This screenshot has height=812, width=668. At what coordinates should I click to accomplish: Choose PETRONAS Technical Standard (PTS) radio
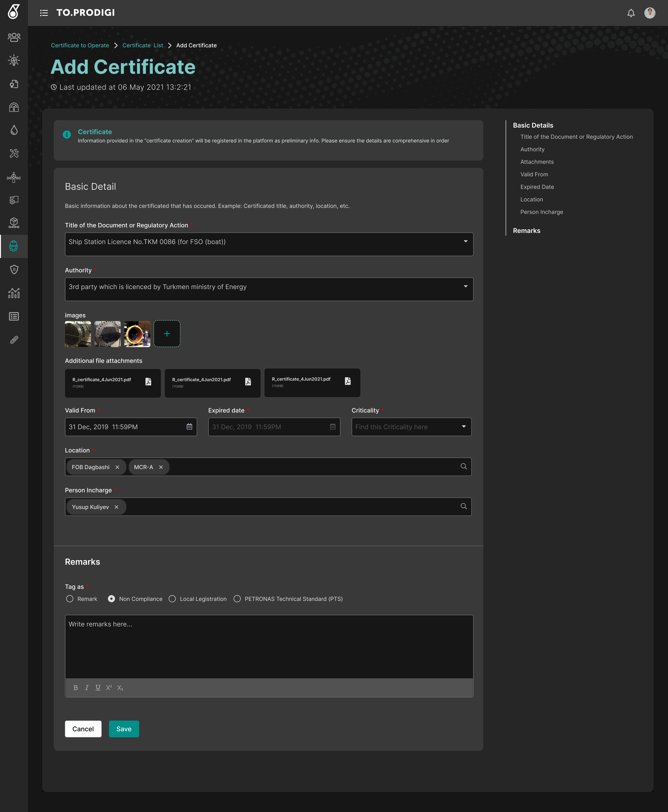point(237,599)
